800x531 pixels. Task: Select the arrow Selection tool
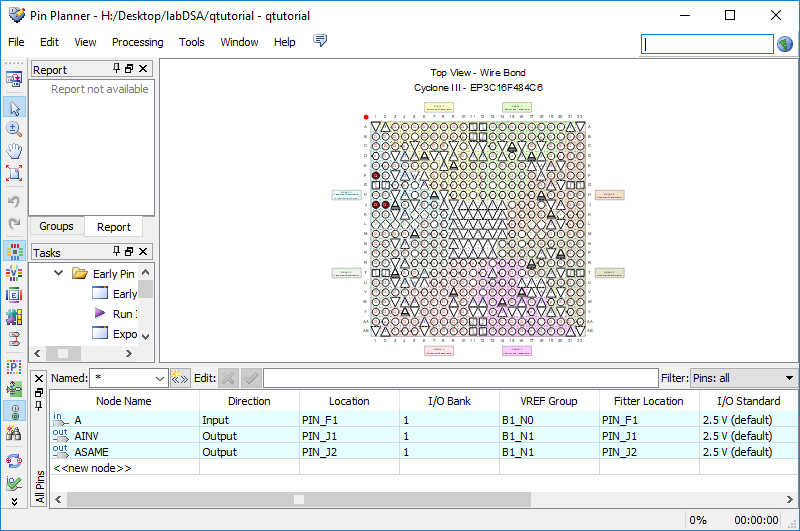click(x=14, y=108)
